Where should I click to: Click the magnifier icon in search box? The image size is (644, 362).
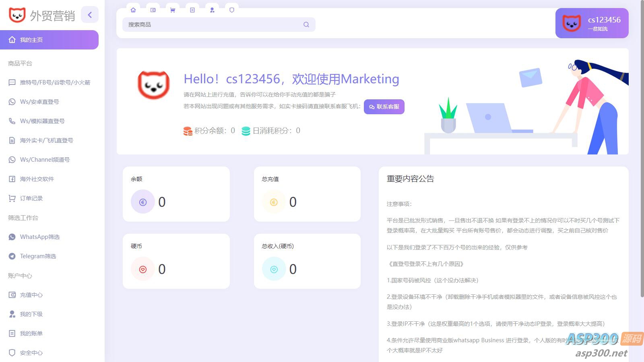306,25
